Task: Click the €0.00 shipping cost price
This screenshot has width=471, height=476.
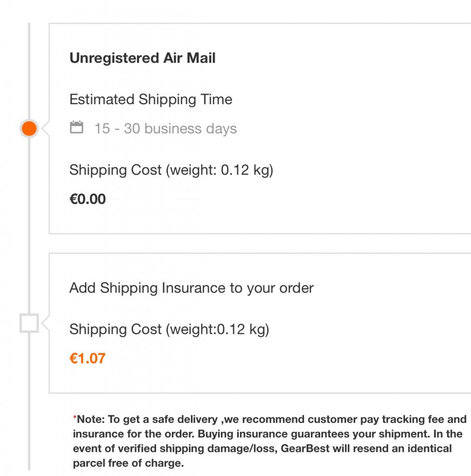Action: (x=87, y=199)
